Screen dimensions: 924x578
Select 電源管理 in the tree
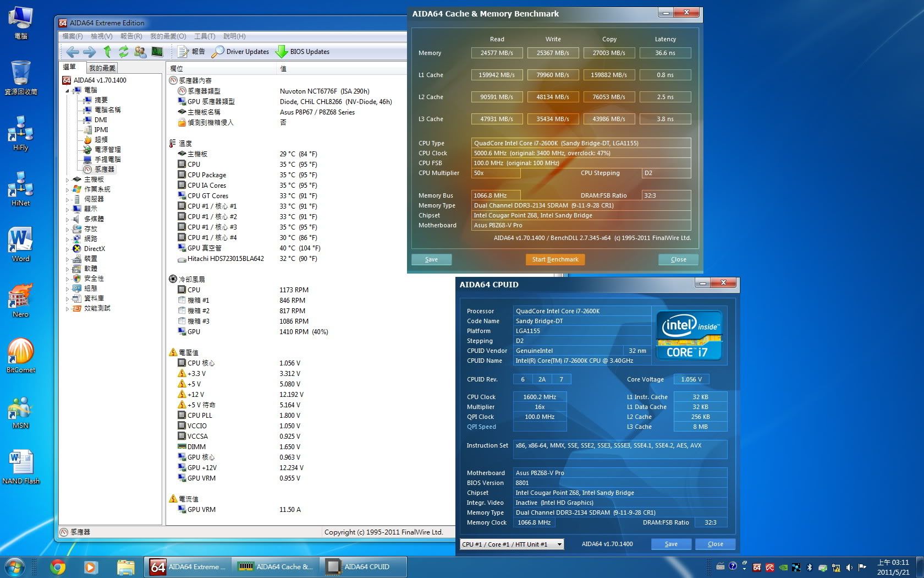tap(107, 150)
